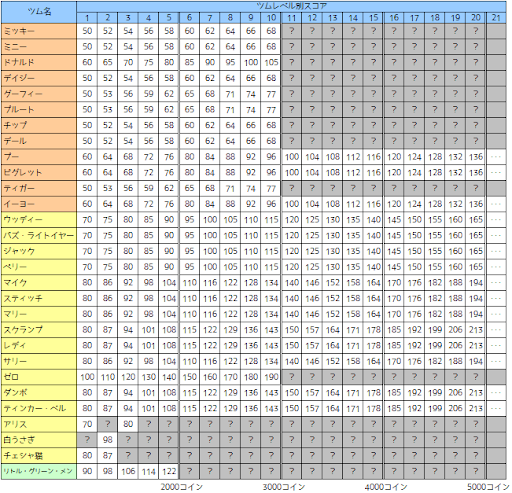Screen dimensions: 512x493
Task: Click 白うさぎ level 1 question mark cell
Action: [87, 440]
